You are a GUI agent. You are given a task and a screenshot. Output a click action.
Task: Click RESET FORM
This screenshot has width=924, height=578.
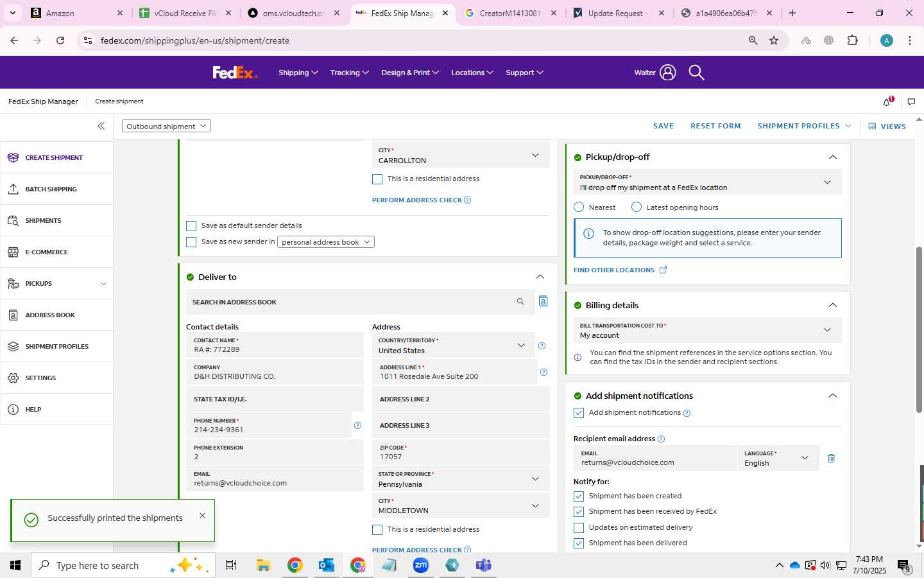715,126
